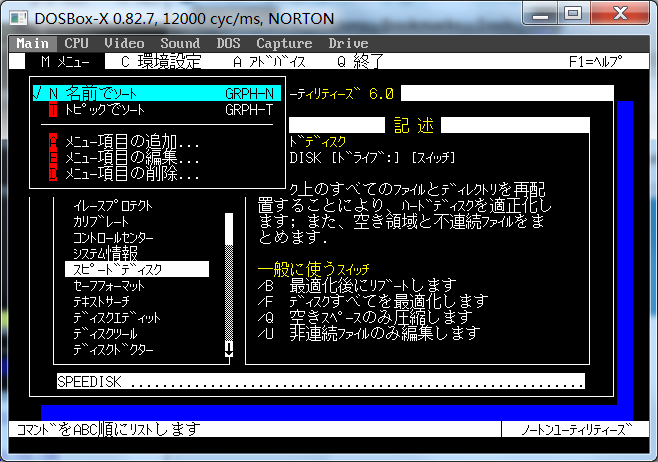
Task: Select システム情報 in the list
Action: [105, 253]
